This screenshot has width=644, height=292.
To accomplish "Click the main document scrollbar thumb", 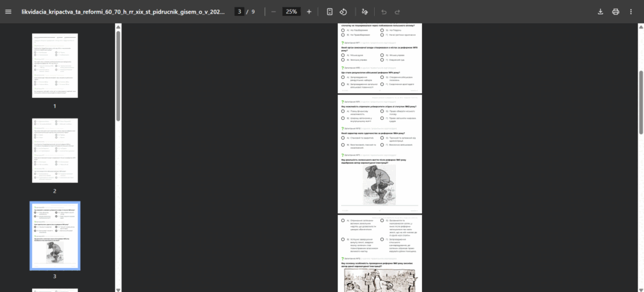I will click(641, 102).
